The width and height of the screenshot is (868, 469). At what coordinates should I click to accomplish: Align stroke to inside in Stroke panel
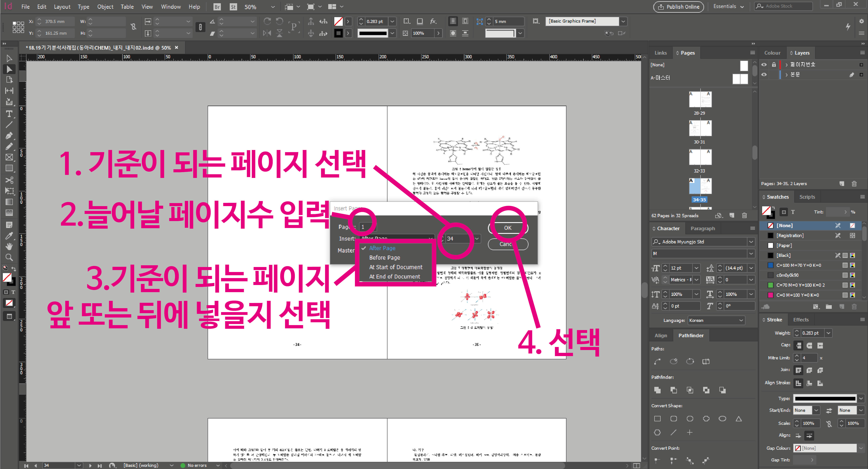point(809,383)
